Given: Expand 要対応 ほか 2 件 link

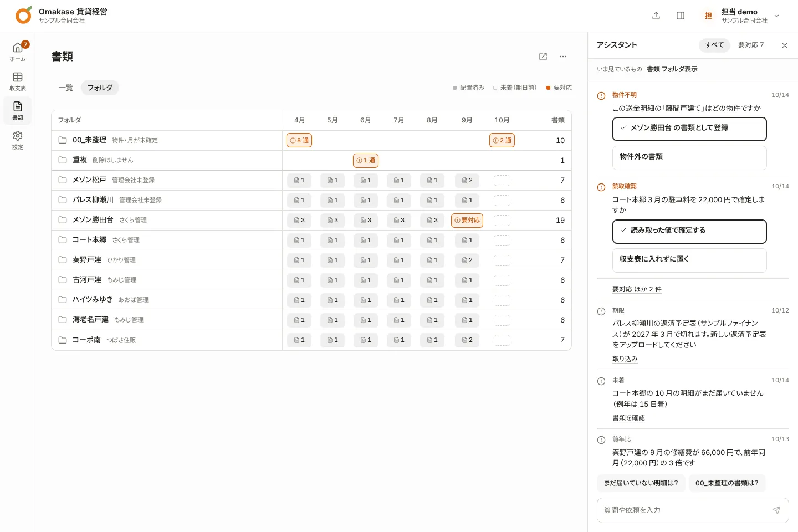Looking at the screenshot, I should (x=637, y=289).
